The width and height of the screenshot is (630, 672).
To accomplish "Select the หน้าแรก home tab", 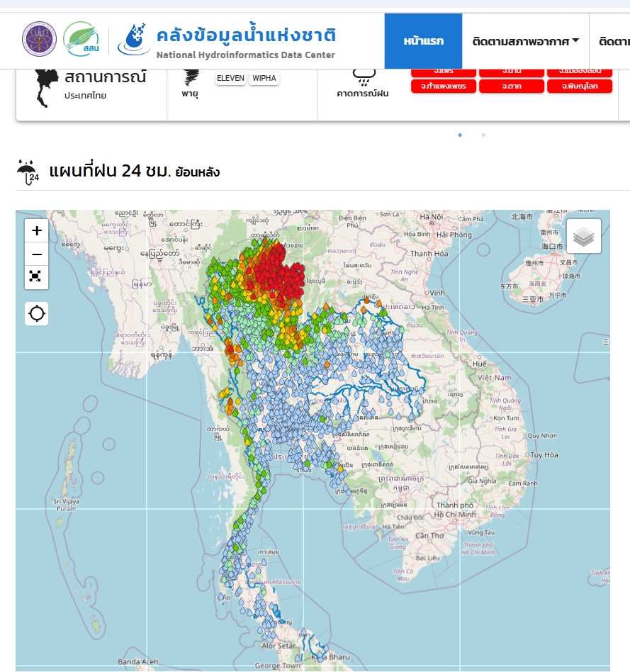I will pos(423,41).
